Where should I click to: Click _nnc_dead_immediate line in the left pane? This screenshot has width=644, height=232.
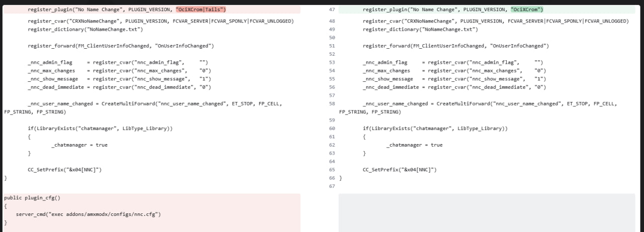[x=119, y=87]
